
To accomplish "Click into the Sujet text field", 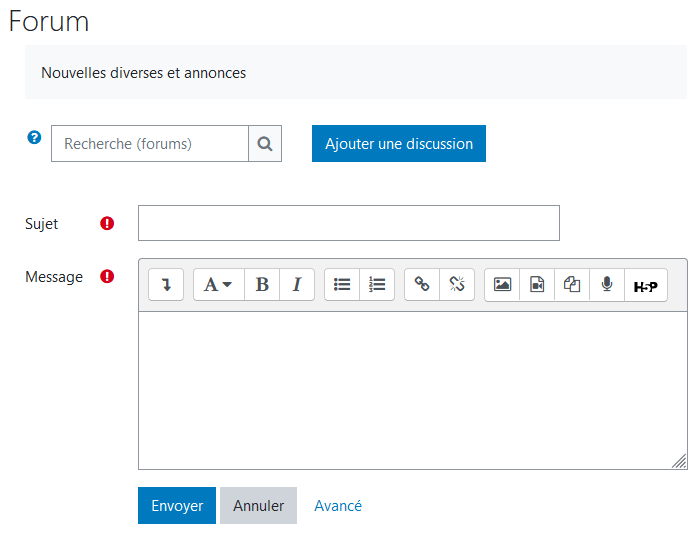I will (348, 223).
